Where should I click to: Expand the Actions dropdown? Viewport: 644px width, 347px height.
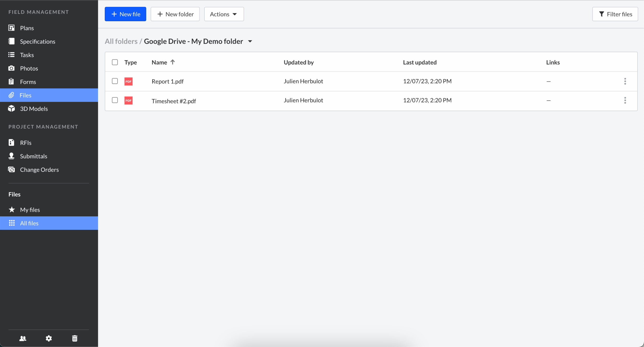point(224,14)
